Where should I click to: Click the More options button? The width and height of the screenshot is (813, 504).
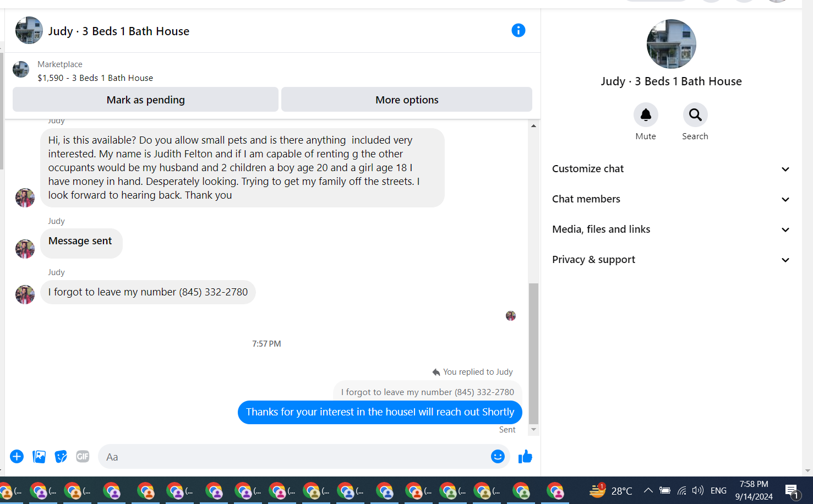(x=407, y=100)
